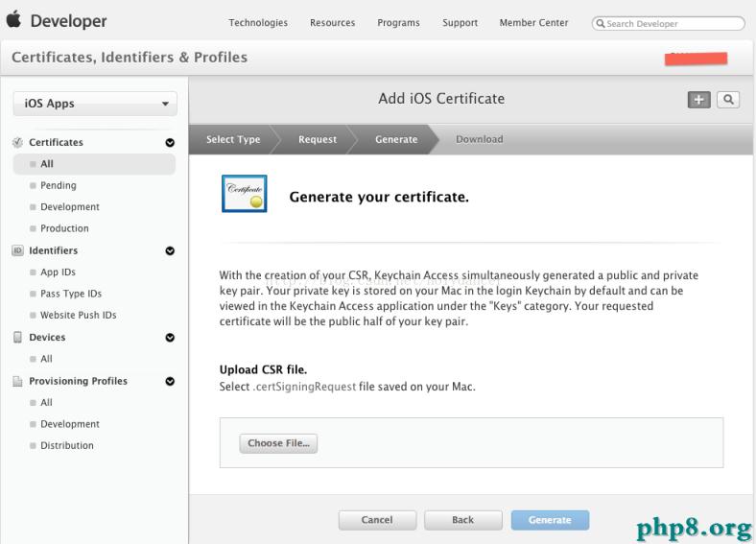Select Development under Provisioning Profiles
756x544 pixels.
[70, 424]
